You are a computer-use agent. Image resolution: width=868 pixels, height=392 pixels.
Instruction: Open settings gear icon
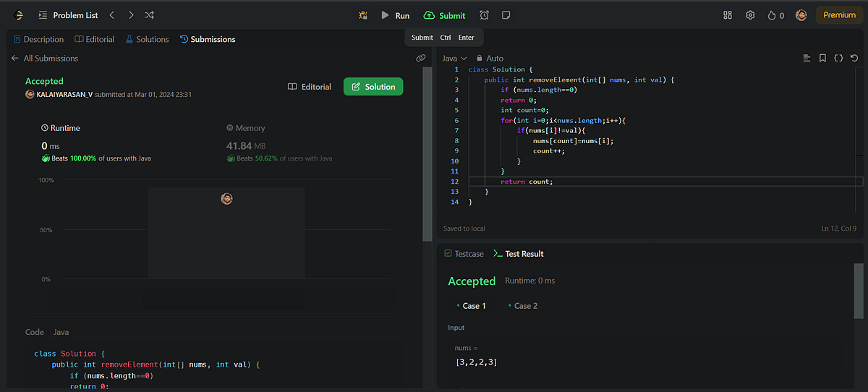point(750,15)
